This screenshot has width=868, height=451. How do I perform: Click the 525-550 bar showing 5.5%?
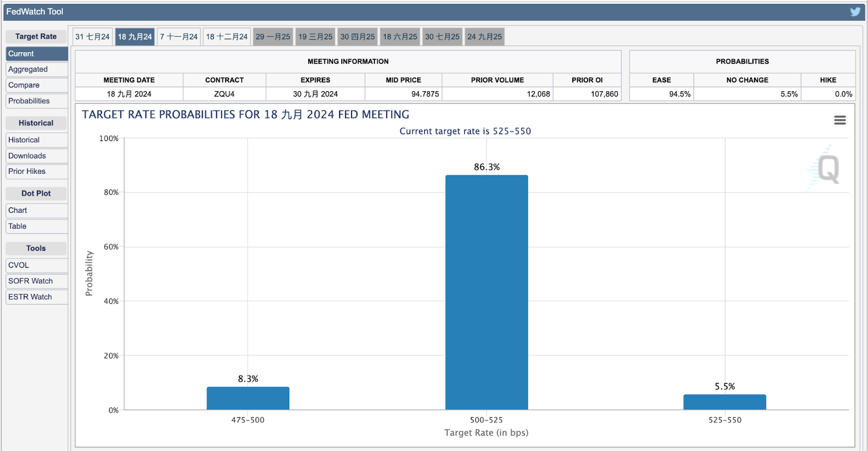pyautogui.click(x=725, y=402)
